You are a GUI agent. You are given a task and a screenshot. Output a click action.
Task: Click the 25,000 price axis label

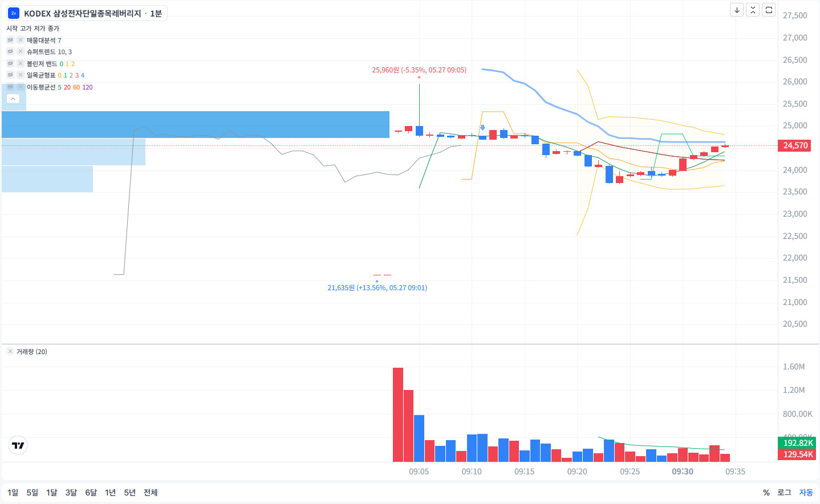[x=795, y=125]
